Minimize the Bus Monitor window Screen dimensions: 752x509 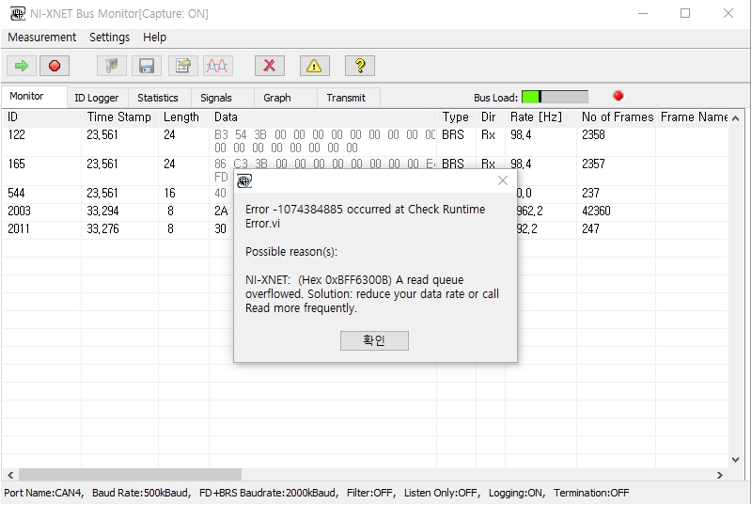643,13
